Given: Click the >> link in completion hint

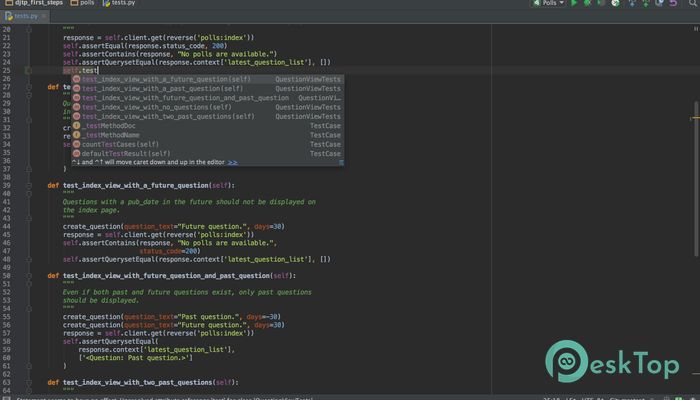Looking at the screenshot, I should (233, 162).
